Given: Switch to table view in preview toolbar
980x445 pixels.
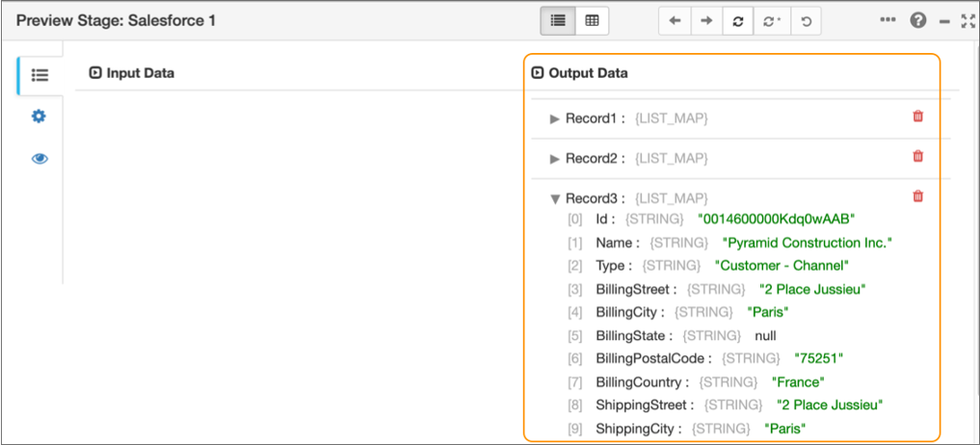Looking at the screenshot, I should (x=592, y=21).
